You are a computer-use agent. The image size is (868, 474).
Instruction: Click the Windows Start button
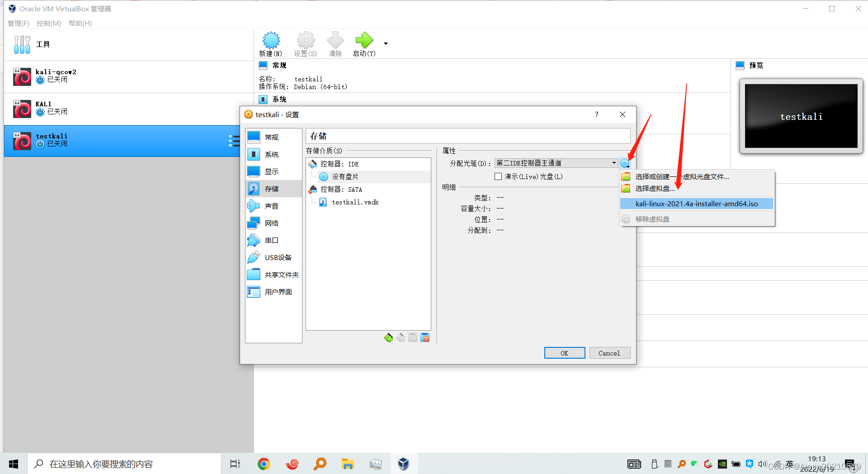point(14,464)
